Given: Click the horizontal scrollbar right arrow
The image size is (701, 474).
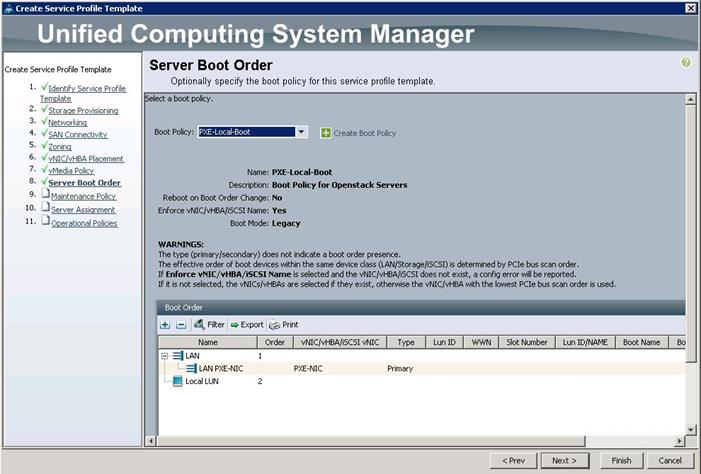Looking at the screenshot, I should click(x=680, y=441).
